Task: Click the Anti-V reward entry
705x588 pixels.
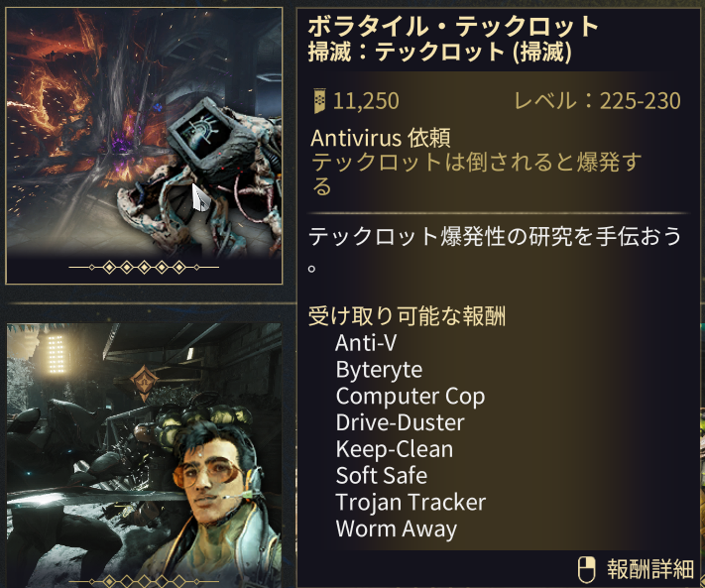Action: click(366, 343)
